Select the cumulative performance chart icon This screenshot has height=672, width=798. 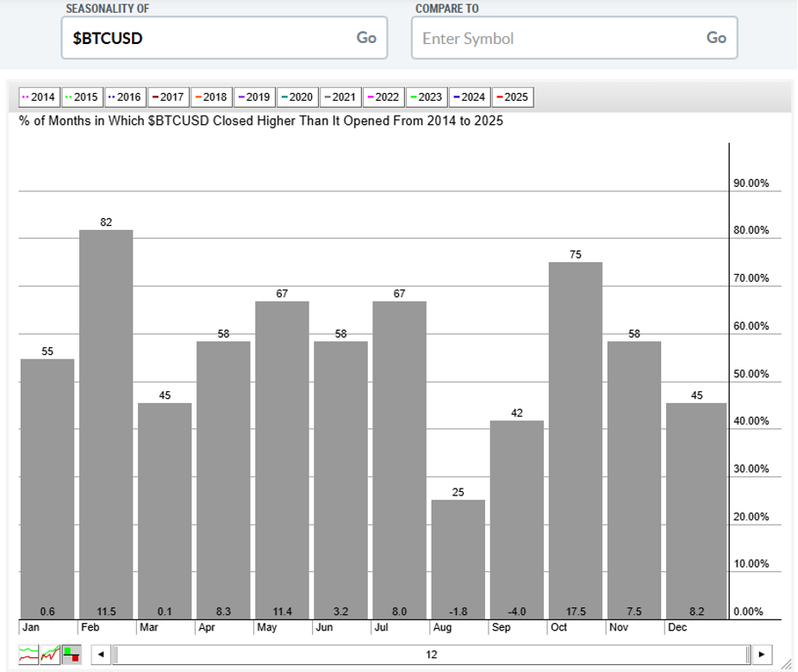click(x=49, y=655)
